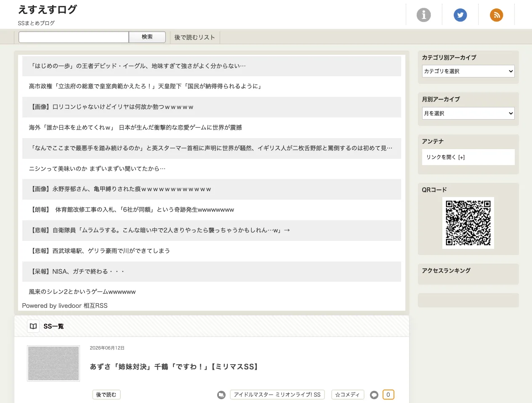Open 「はじめの一歩」の王者デビッド・イーグル headline
This screenshot has height=403, width=532.
[x=137, y=66]
